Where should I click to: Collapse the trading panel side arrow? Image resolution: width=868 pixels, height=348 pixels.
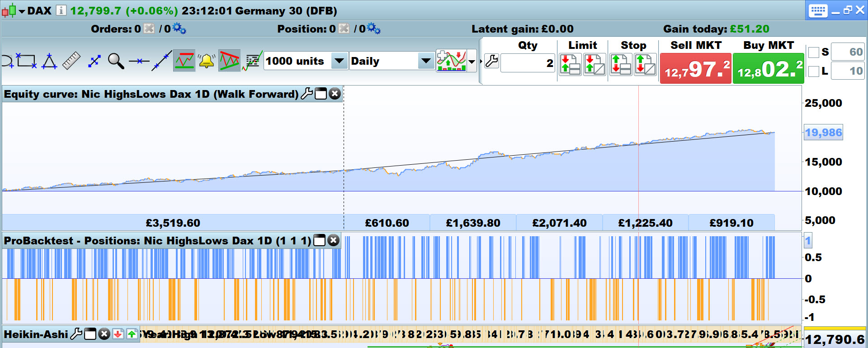pyautogui.click(x=481, y=61)
